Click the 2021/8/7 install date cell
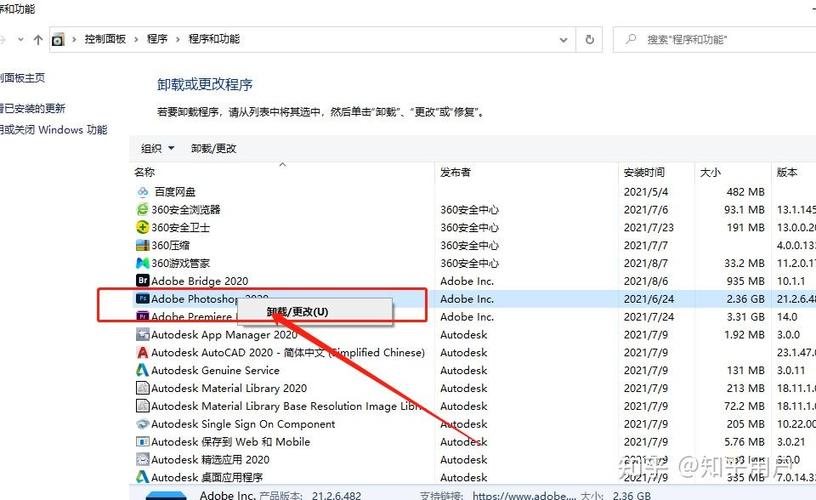Viewport: 816px width, 500px height. 646,263
